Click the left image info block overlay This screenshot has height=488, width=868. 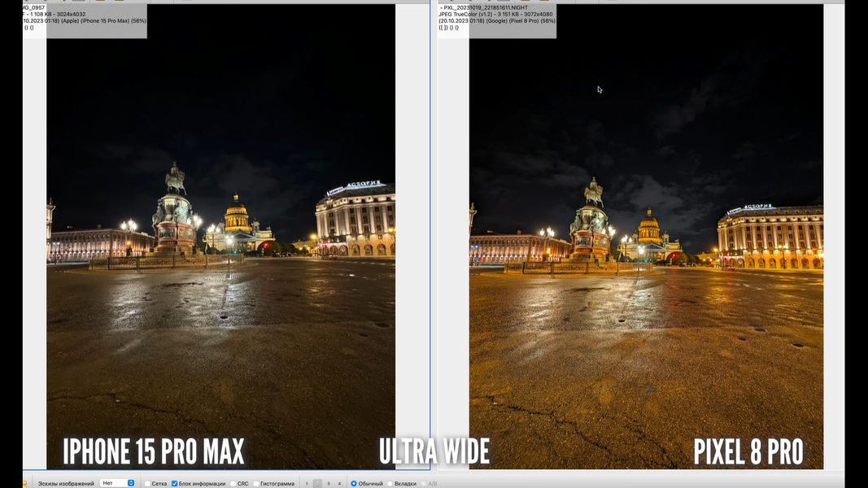(85, 20)
